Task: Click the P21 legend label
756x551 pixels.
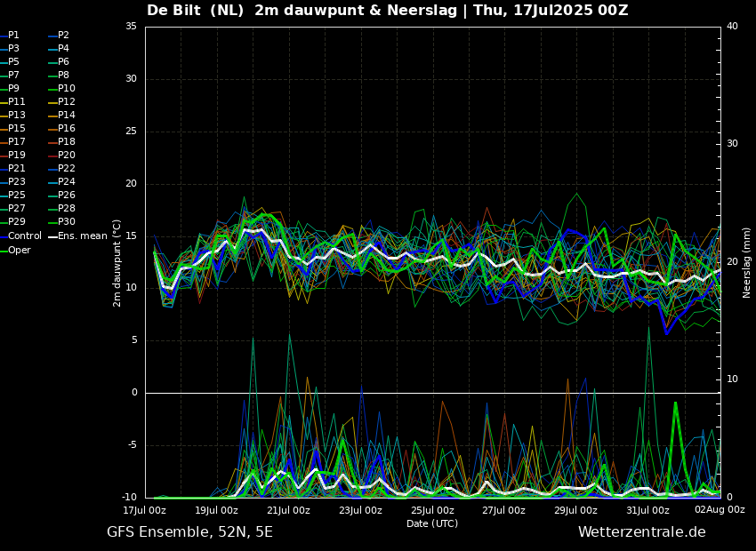Action: pyautogui.click(x=16, y=168)
